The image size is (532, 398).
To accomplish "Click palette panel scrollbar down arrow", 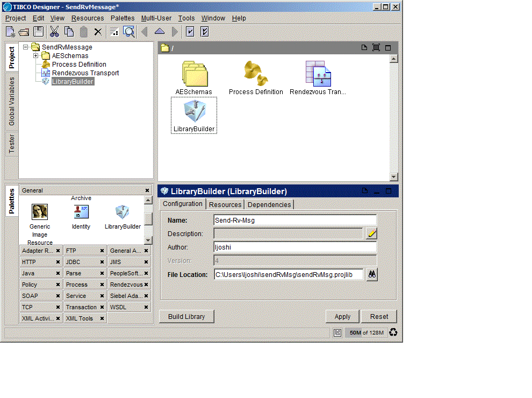I will point(148,240).
